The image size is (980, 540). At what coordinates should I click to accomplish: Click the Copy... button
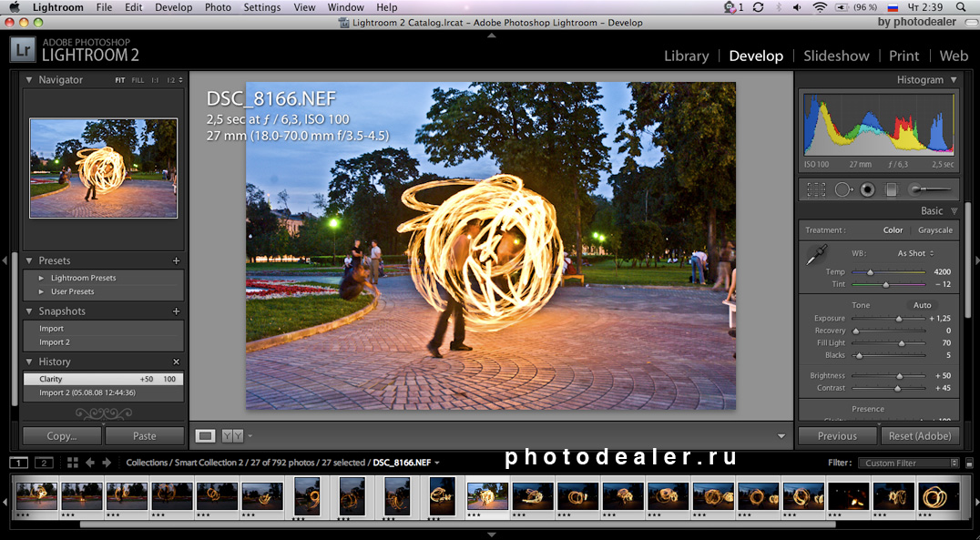(62, 436)
